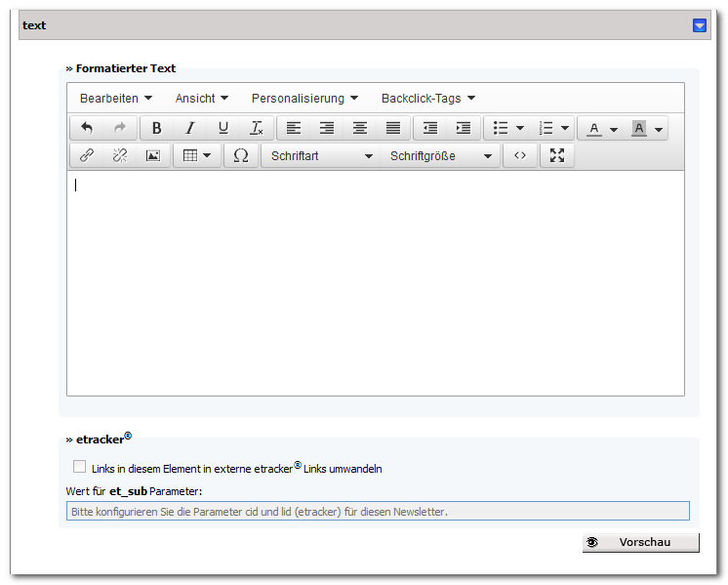
Task: Align text right
Action: pyautogui.click(x=327, y=128)
